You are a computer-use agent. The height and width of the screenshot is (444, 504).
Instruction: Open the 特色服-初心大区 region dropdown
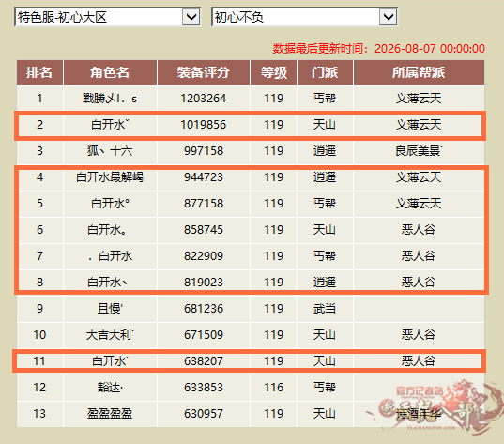pos(107,17)
